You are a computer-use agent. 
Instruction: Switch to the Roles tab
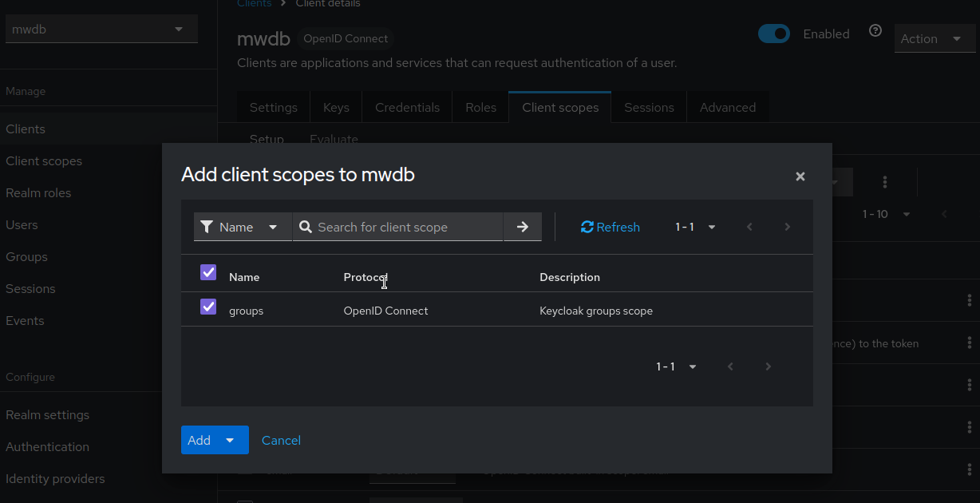point(480,107)
